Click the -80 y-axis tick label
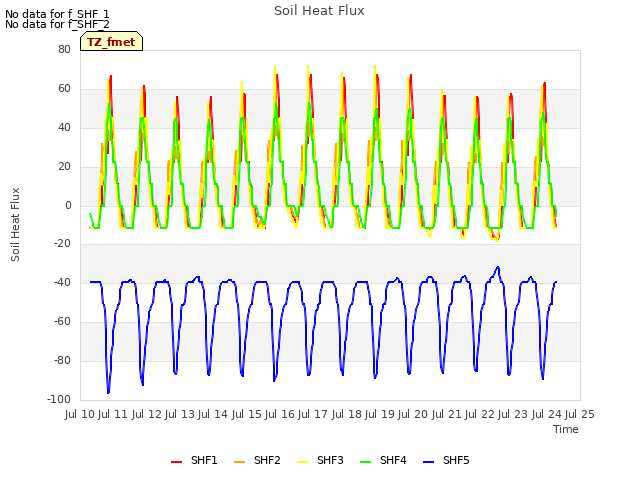Screen dimensions: 640x480 click(x=62, y=360)
